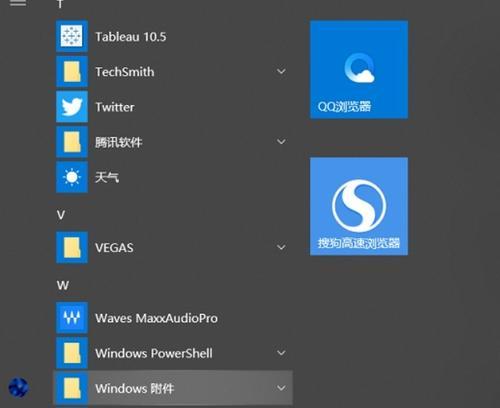The width and height of the screenshot is (500, 408).
Task: Click the 腾讯软件 folder icon
Action: click(72, 142)
